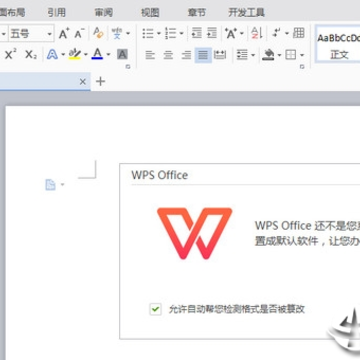Click the document page icon in margin

point(50,184)
